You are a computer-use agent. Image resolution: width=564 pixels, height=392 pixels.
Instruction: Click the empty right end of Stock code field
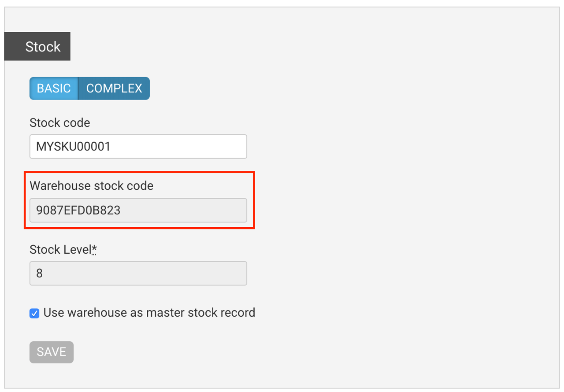point(229,147)
